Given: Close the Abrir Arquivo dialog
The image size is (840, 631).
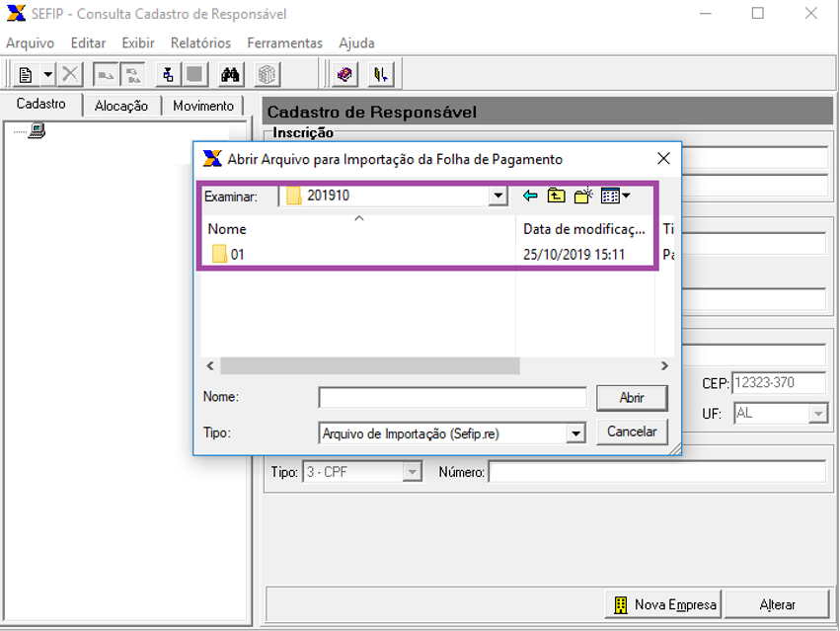Looking at the screenshot, I should (x=663, y=159).
